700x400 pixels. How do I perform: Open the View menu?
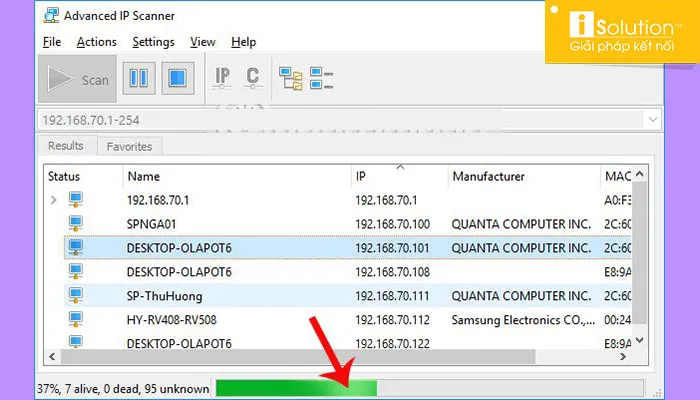[x=203, y=42]
